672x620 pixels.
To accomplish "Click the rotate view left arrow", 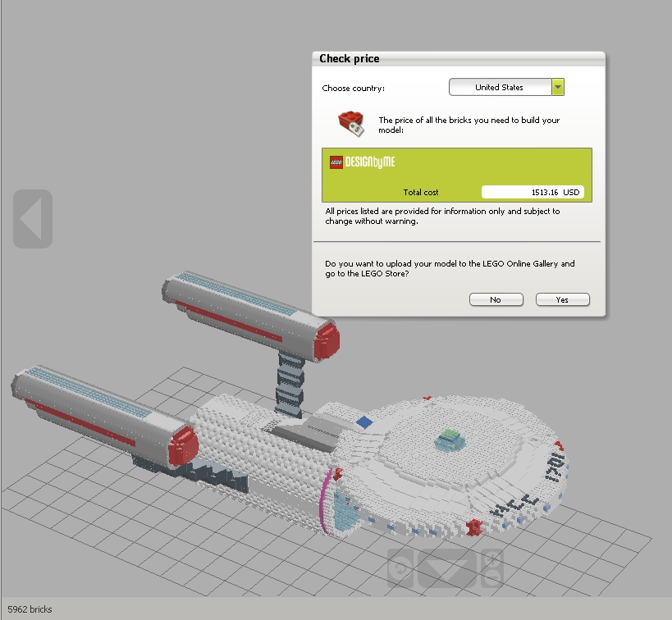I will pos(33,219).
